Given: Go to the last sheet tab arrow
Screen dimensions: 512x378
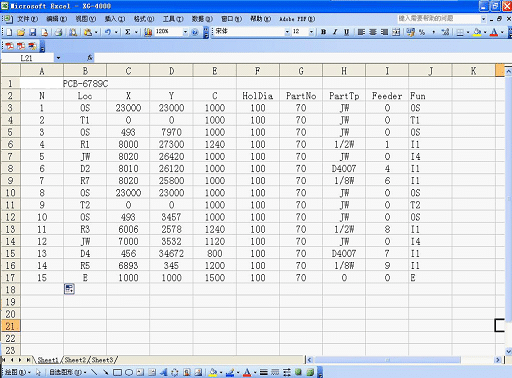Looking at the screenshot, I should pos(28,360).
